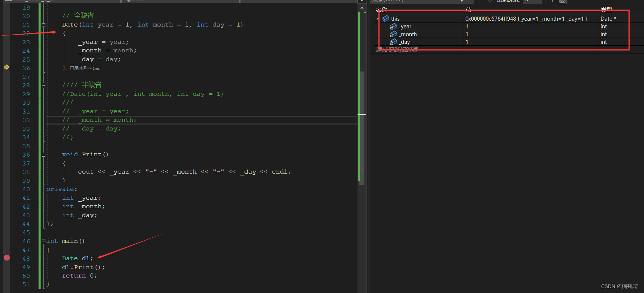Click 'd1.Print();' on line 49

[x=83, y=267]
